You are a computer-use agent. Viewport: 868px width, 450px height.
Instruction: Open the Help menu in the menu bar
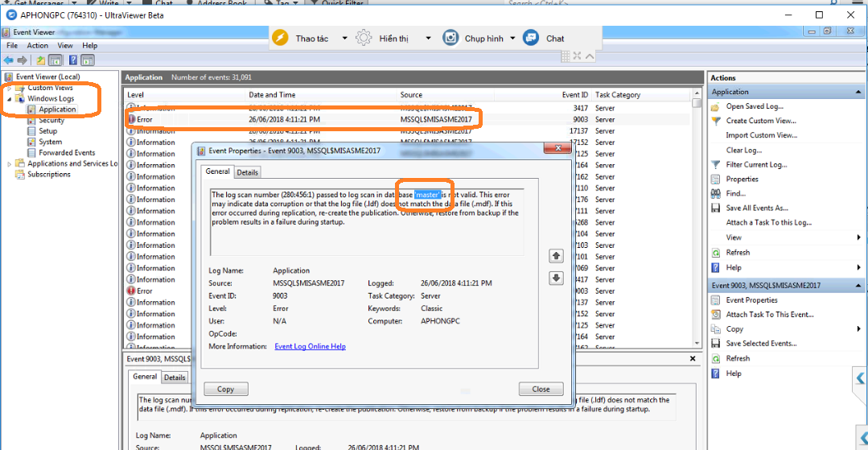coord(89,45)
